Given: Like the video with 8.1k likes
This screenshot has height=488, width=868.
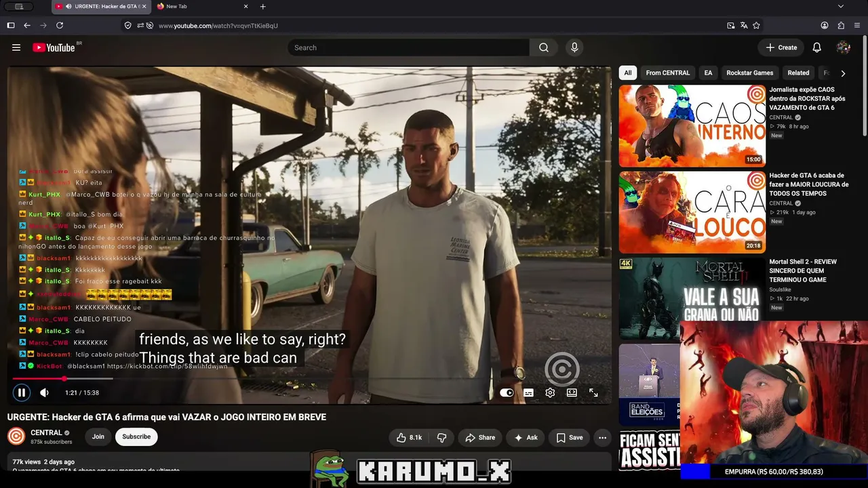Looking at the screenshot, I should 409,438.
